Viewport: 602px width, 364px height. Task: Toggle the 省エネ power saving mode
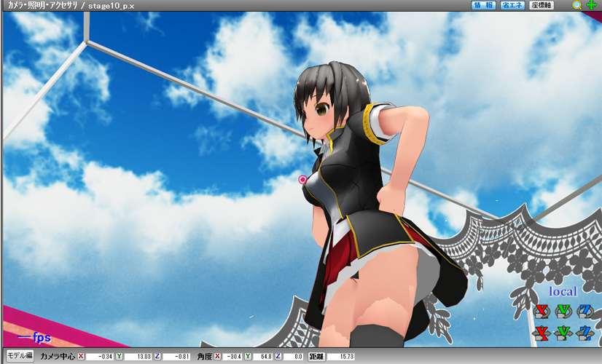tap(512, 5)
